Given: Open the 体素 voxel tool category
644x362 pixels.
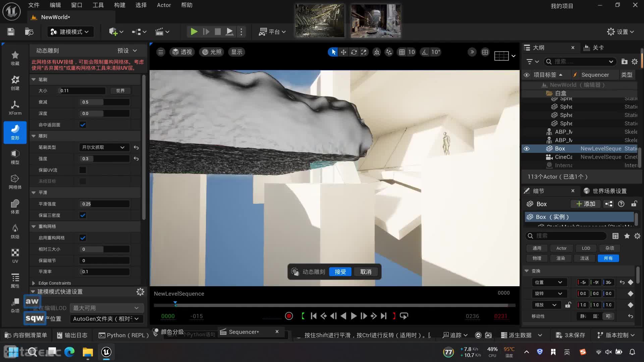Looking at the screenshot, I should [x=15, y=206].
